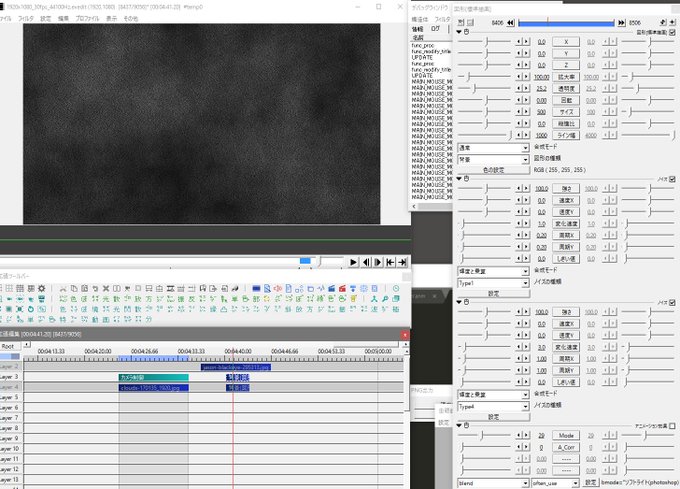
Task: Click the undo arrow toolbar icon
Action: coord(95,288)
